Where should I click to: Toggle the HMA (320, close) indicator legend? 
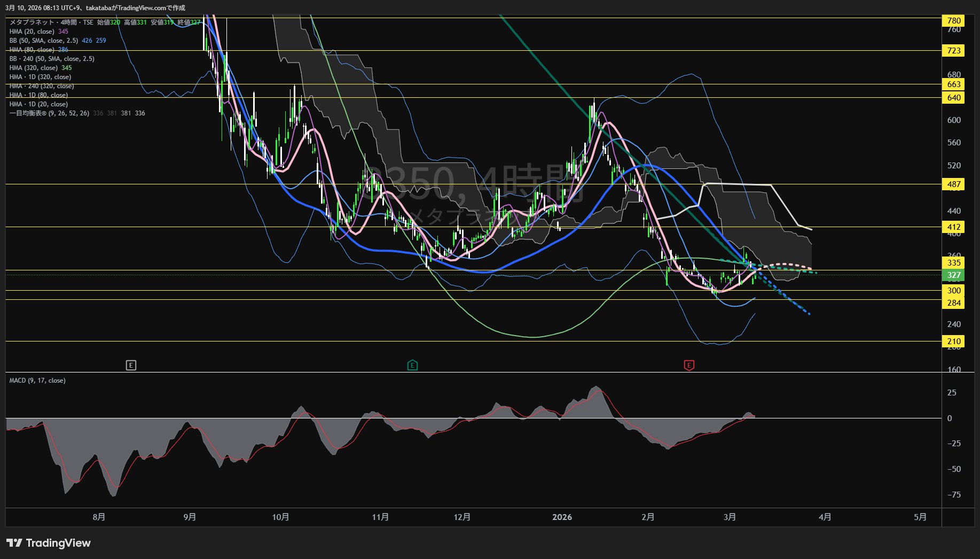34,68
